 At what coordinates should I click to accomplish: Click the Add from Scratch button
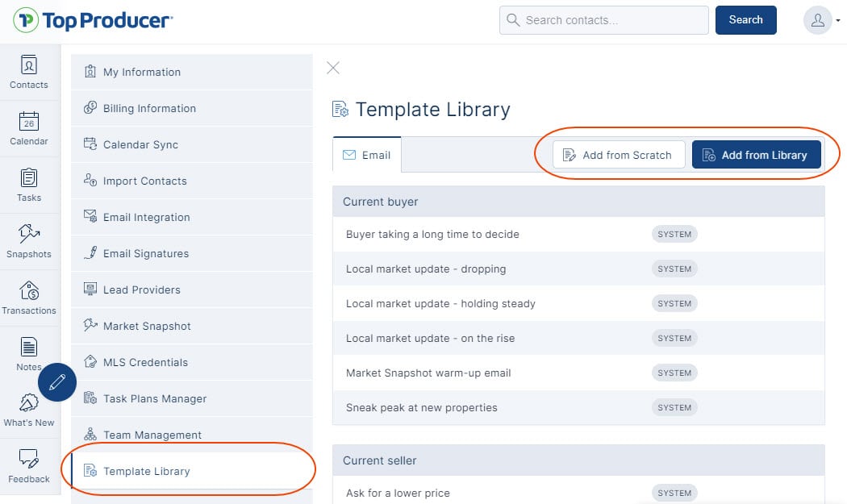pyautogui.click(x=619, y=155)
